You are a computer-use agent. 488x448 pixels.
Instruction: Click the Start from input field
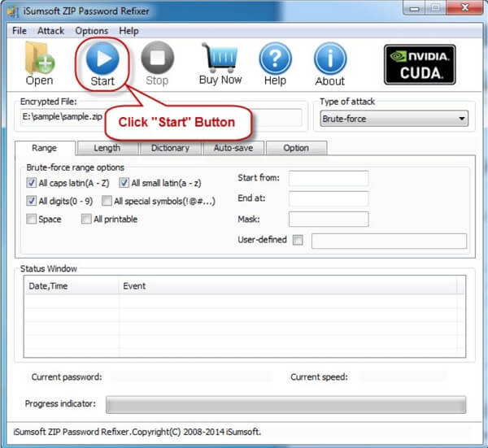pos(329,178)
